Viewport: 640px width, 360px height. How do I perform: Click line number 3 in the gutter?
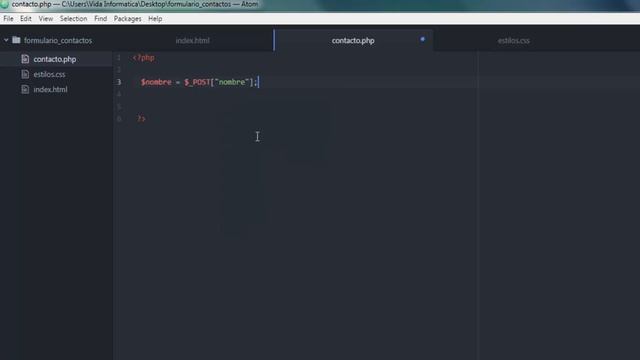[x=119, y=82]
